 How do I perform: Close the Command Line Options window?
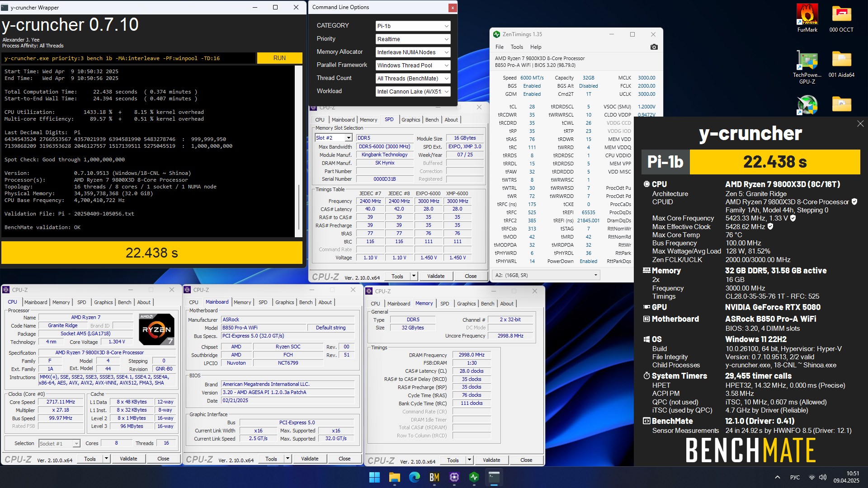point(452,7)
